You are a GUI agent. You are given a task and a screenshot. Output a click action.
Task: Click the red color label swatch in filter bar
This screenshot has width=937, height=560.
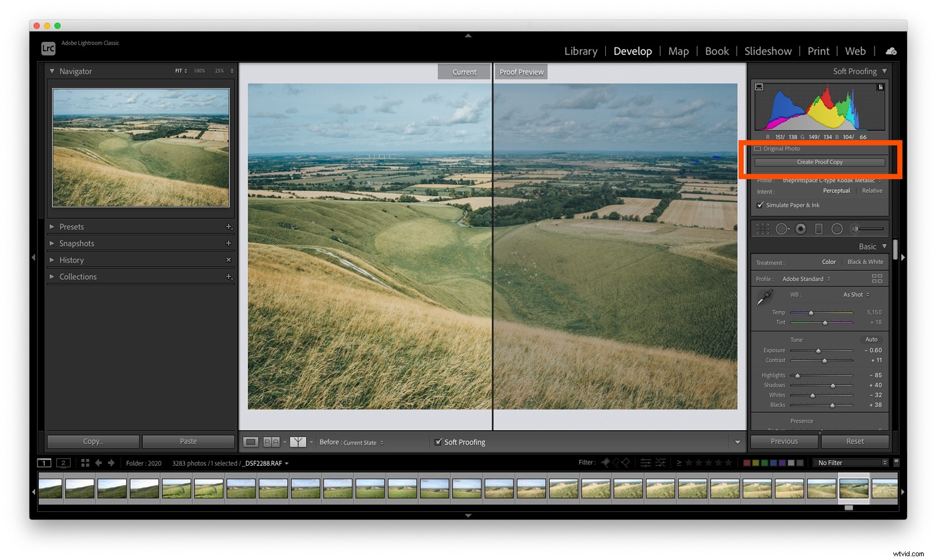click(747, 463)
